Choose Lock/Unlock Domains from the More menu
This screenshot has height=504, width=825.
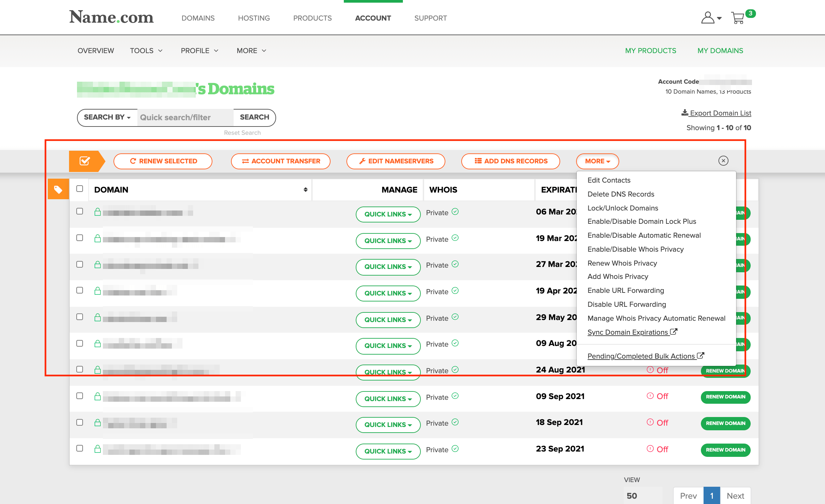(623, 208)
